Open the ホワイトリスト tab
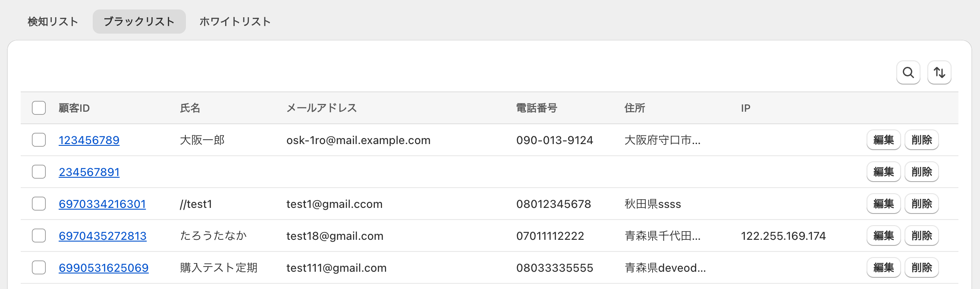Screen dimensions: 980x289 (235, 22)
